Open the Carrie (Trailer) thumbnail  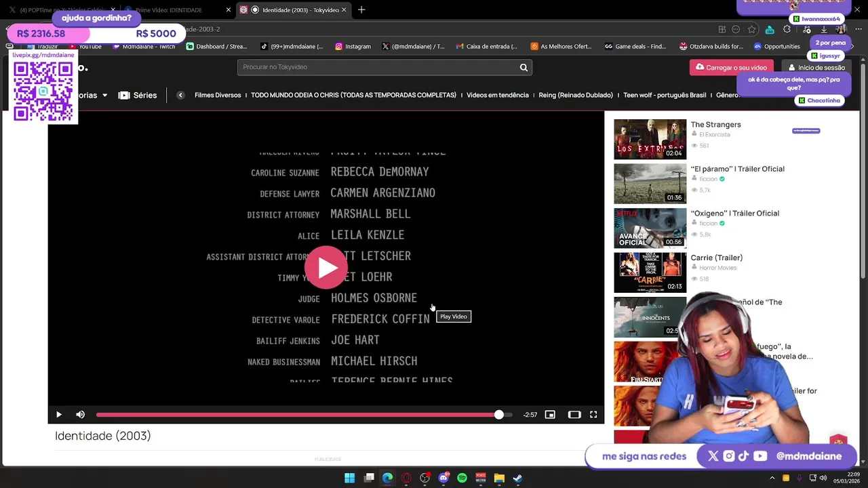coord(650,272)
